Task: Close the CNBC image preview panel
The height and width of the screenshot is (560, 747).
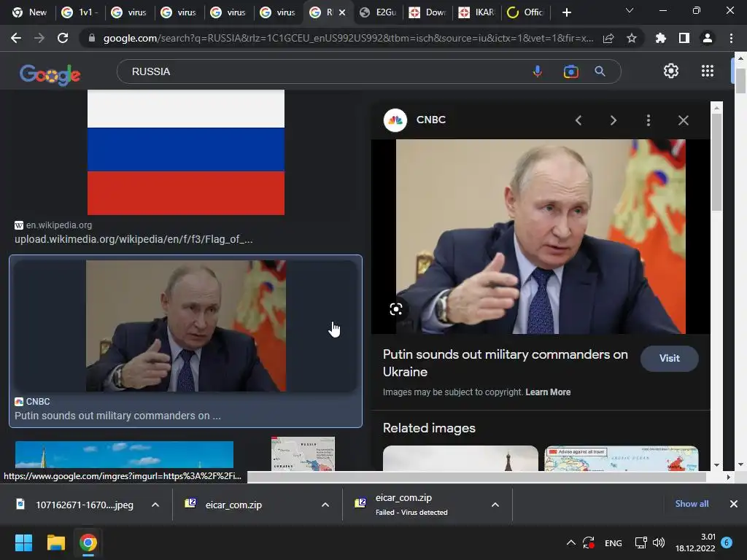Action: [x=683, y=120]
